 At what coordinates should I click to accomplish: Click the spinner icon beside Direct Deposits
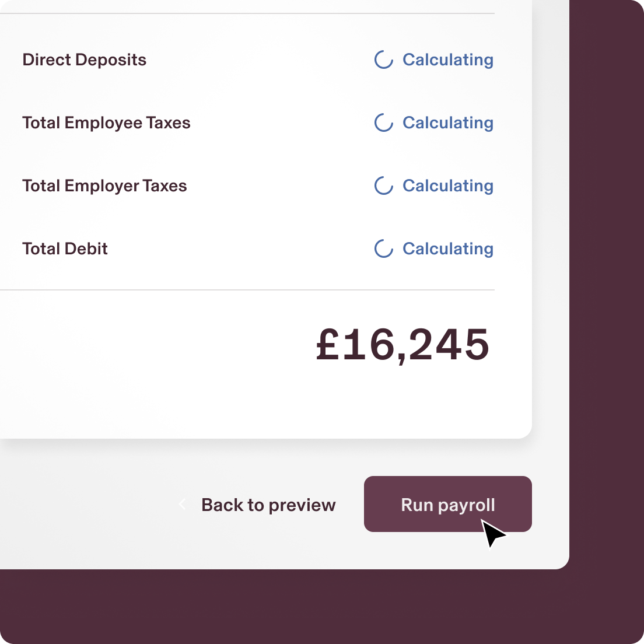coord(383,60)
